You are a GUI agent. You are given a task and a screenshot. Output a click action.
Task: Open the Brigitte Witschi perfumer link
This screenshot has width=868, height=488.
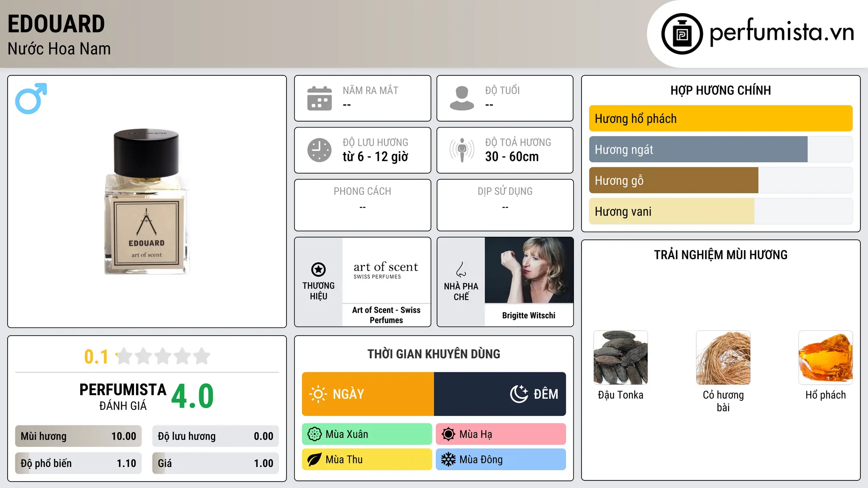click(x=529, y=316)
